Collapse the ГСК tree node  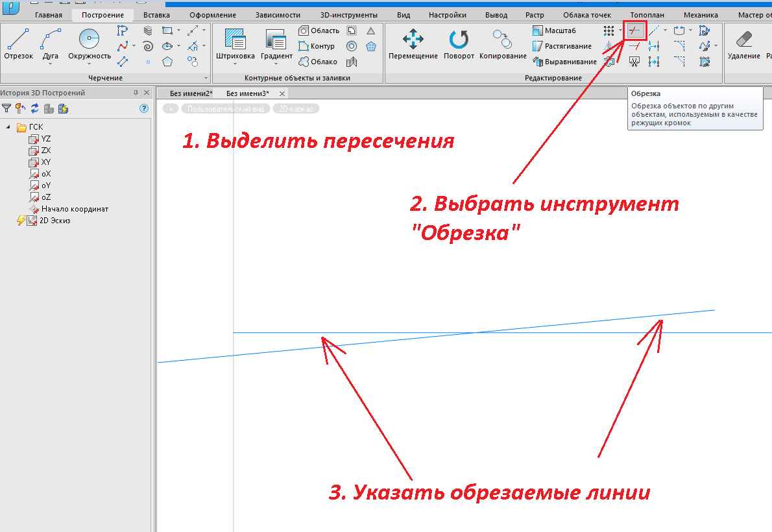click(8, 127)
